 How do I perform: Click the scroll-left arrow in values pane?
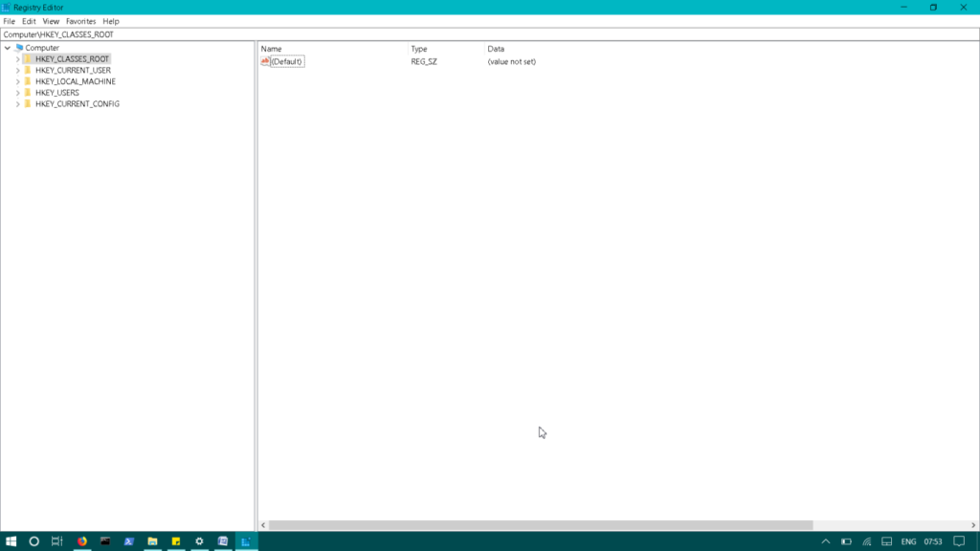coord(263,525)
